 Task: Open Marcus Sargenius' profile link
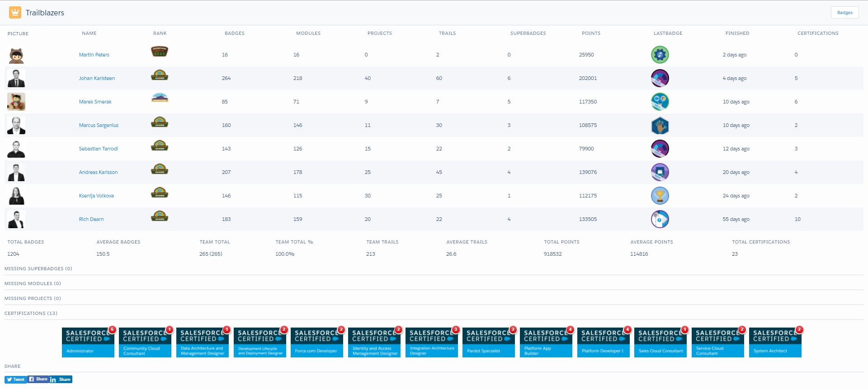99,125
